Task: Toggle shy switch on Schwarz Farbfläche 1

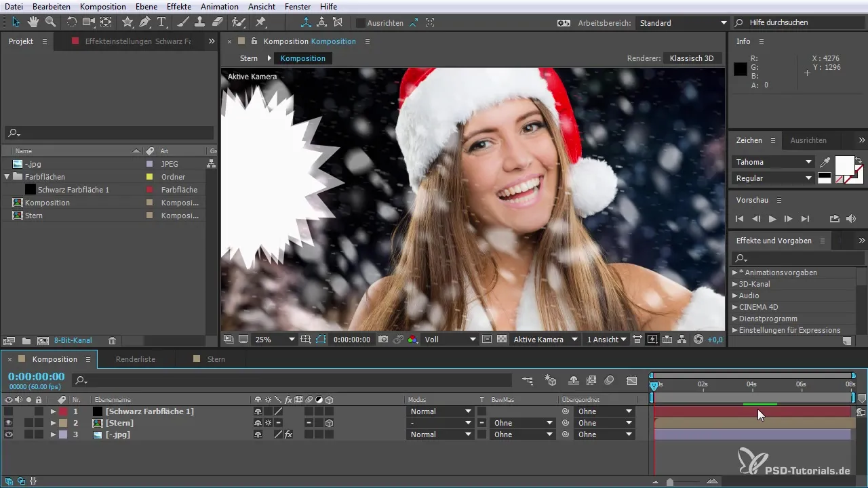Action: 258,411
